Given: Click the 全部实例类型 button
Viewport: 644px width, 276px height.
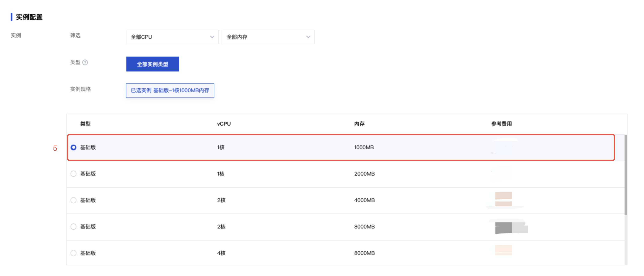Looking at the screenshot, I should coord(153,64).
